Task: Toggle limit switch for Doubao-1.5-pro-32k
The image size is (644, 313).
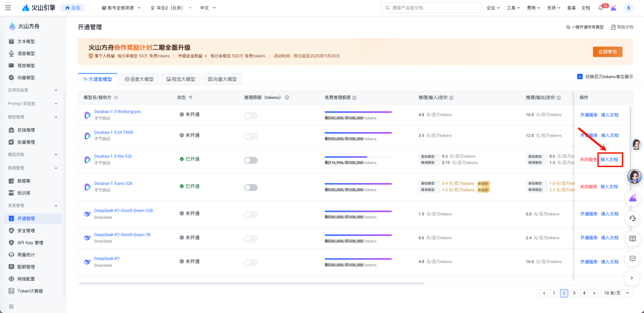Action: [x=251, y=187]
